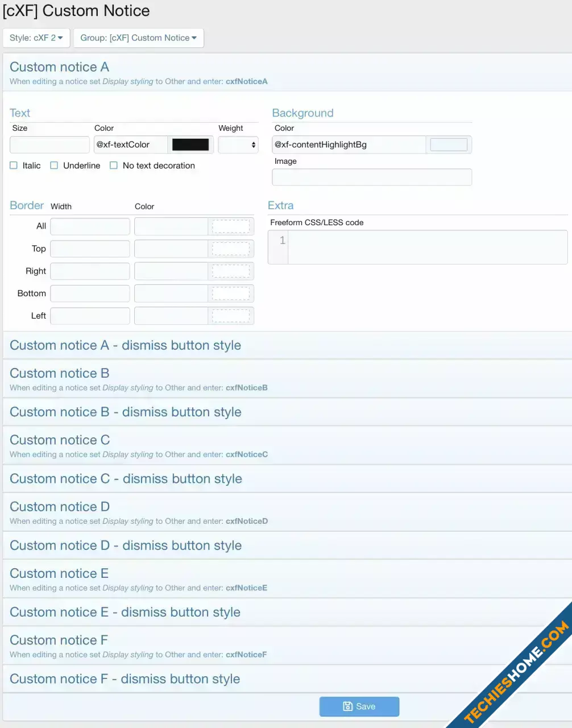Open the Left border color swatch
The width and height of the screenshot is (572, 728).
(231, 316)
